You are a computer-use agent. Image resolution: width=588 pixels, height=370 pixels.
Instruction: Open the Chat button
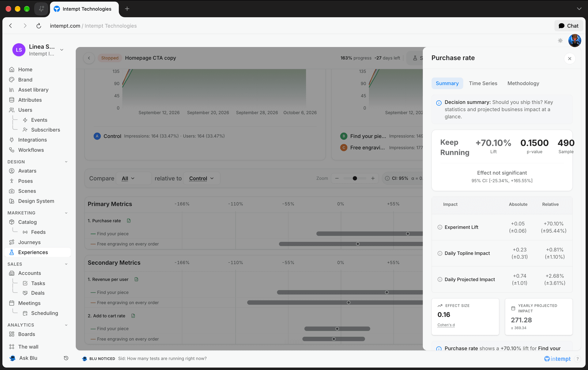(x=568, y=26)
